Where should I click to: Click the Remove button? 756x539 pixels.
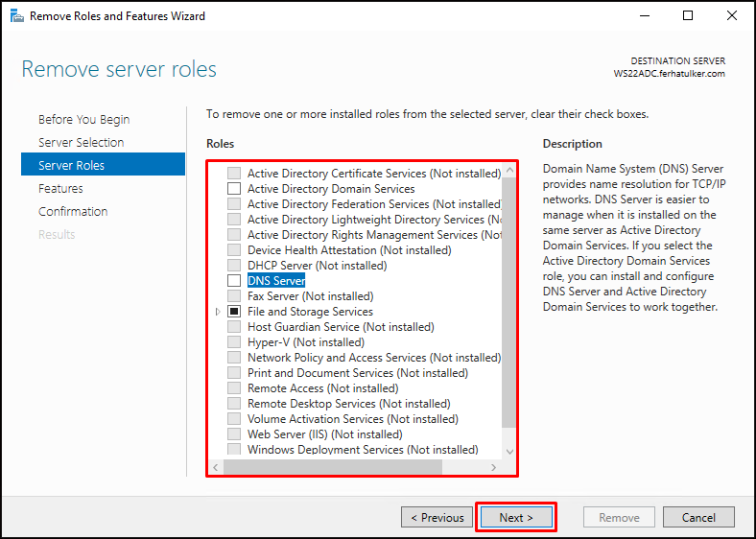[619, 517]
